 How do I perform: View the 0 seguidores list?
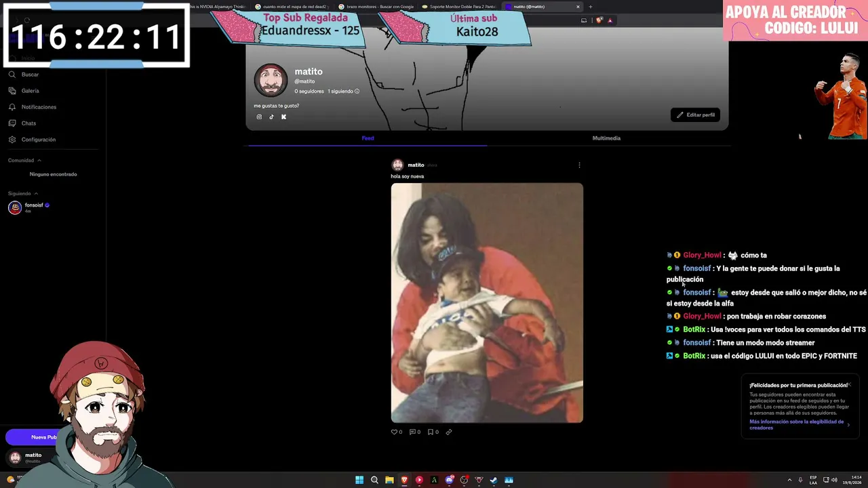point(309,91)
